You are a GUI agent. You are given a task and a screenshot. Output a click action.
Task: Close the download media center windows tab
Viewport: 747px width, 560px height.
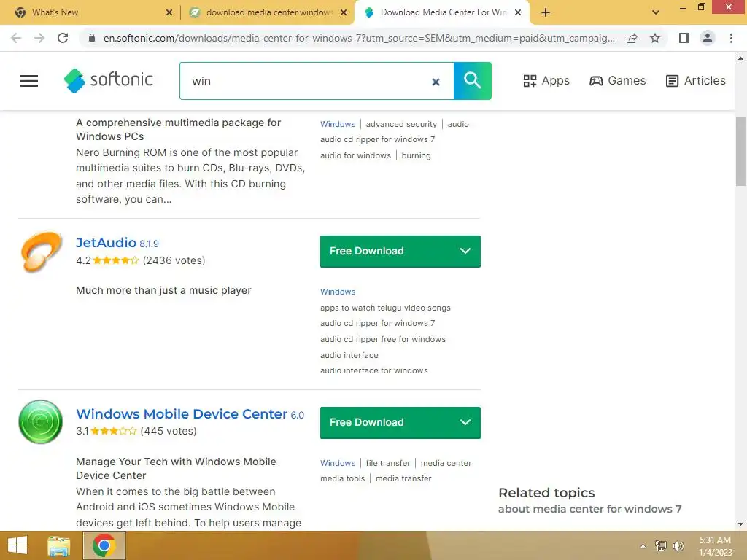pos(343,12)
